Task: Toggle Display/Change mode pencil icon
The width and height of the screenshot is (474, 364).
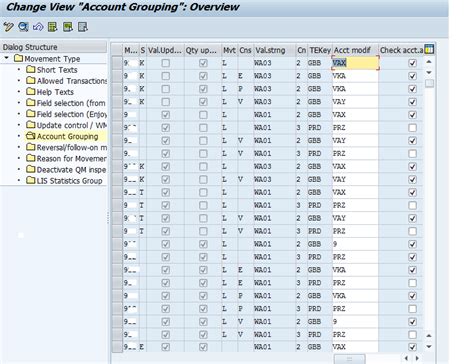Action: 8,27
